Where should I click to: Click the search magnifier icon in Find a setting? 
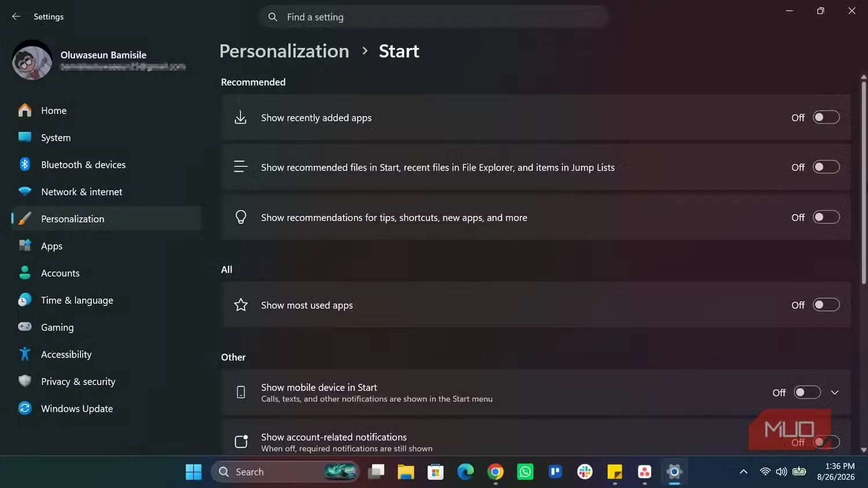[x=273, y=17]
